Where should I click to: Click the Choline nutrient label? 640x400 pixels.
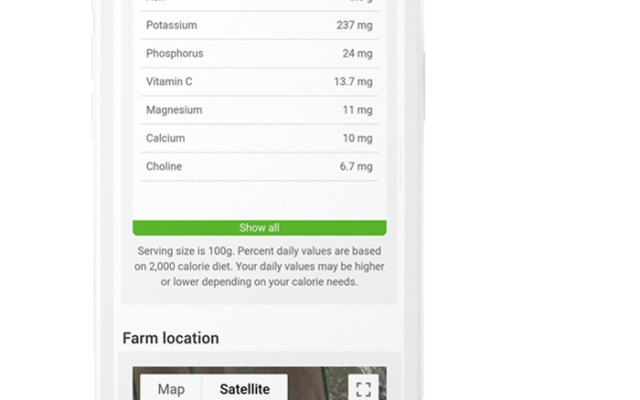[164, 166]
